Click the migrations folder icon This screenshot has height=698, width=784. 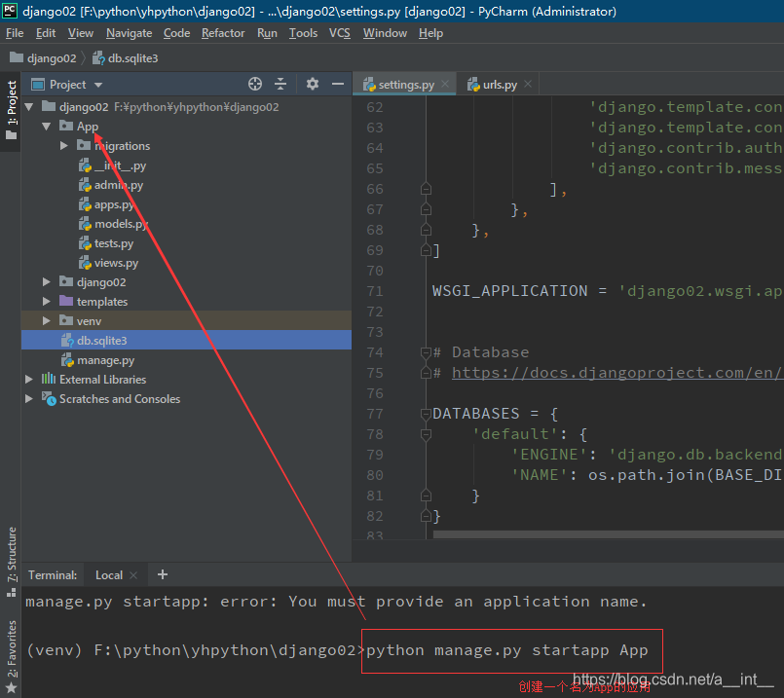[x=84, y=145]
